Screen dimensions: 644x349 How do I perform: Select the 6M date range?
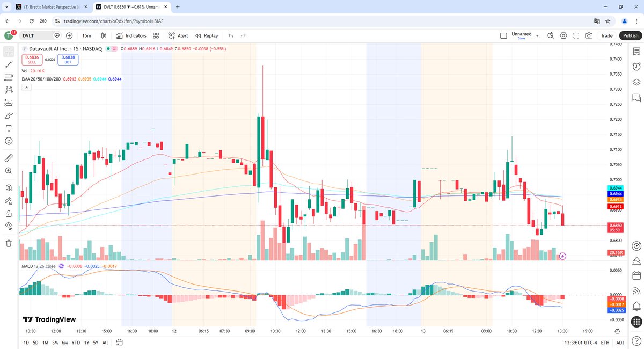click(x=65, y=343)
